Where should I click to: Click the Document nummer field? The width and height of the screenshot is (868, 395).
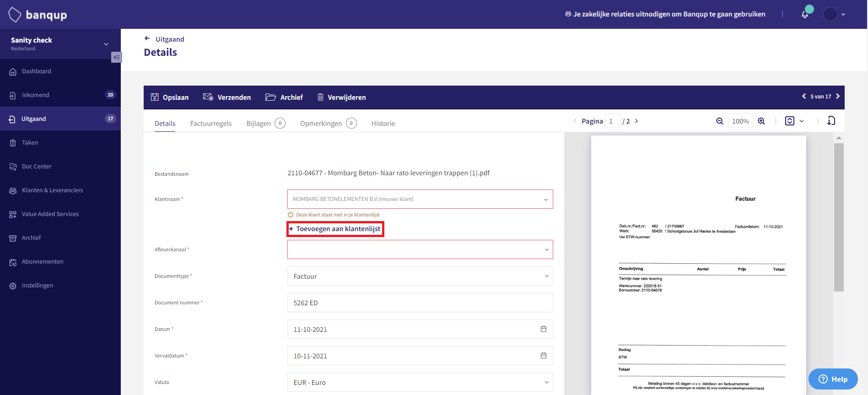(420, 303)
